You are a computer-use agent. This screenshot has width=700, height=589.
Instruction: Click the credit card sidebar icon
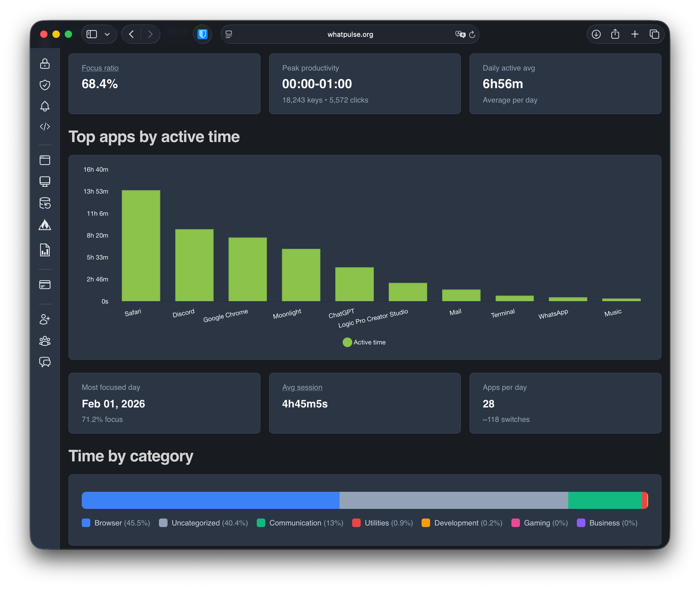click(x=45, y=285)
